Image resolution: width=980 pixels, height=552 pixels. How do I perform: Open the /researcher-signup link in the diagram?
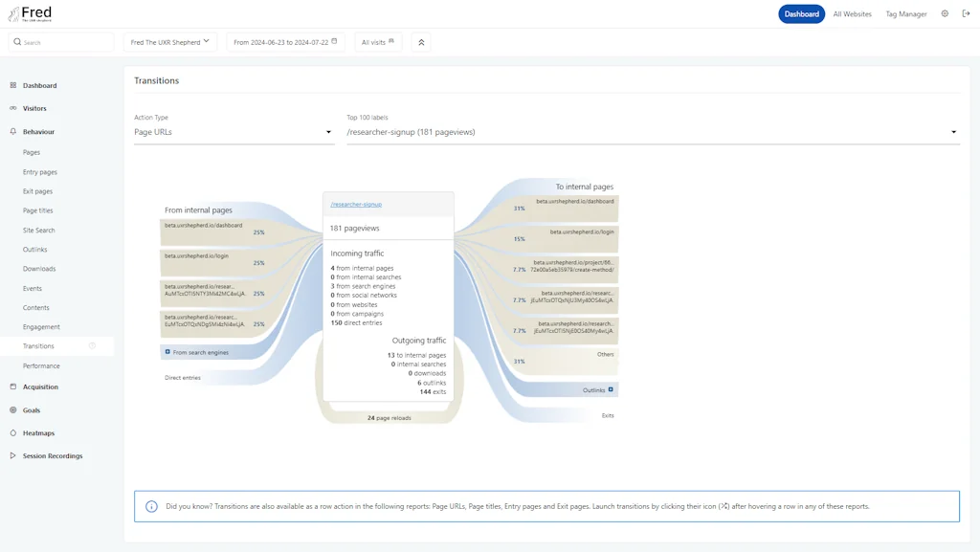coord(354,204)
